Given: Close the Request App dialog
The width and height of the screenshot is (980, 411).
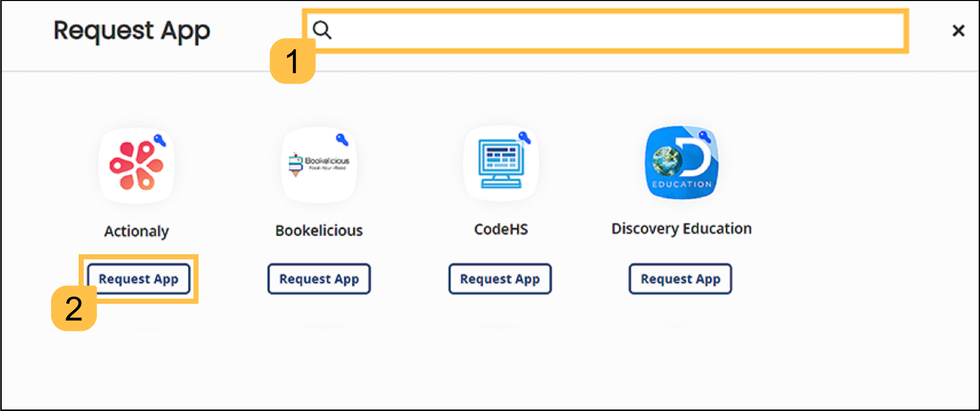Looking at the screenshot, I should (x=958, y=31).
